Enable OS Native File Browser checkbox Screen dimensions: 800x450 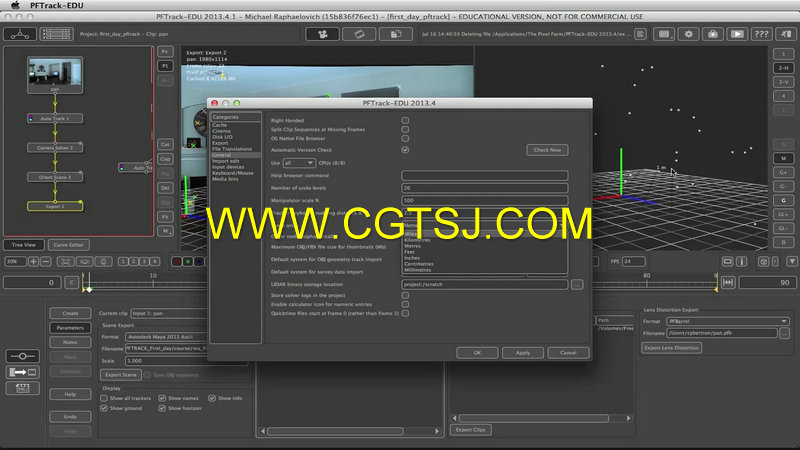tap(405, 138)
